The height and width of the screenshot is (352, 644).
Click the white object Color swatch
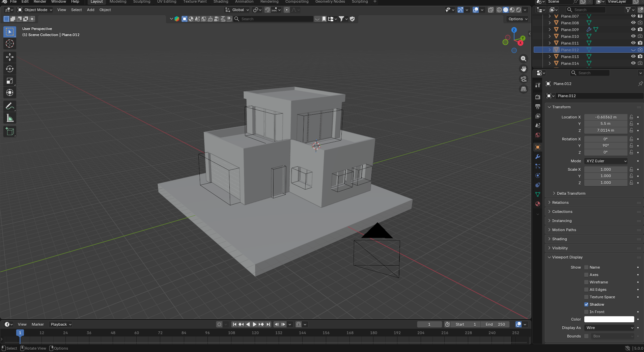[609, 319]
